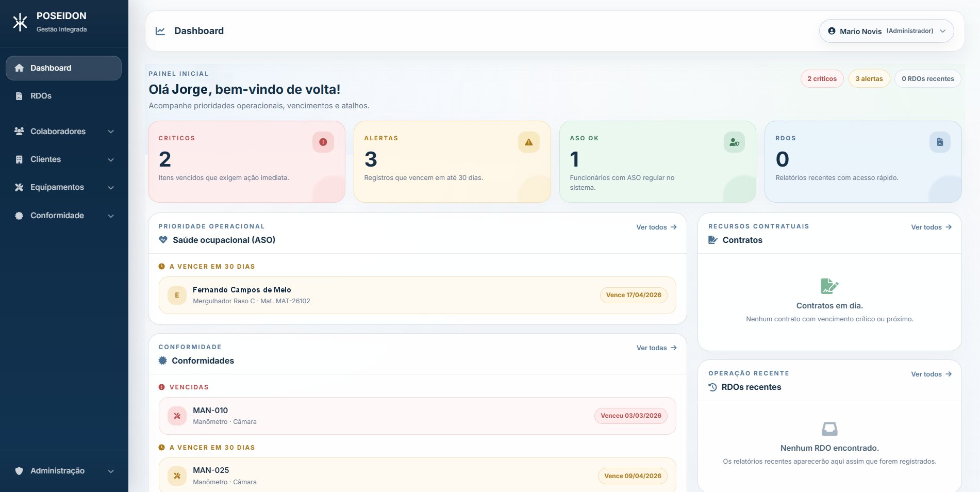Click the 3 alertas badge
This screenshot has width=980, height=492.
869,79
